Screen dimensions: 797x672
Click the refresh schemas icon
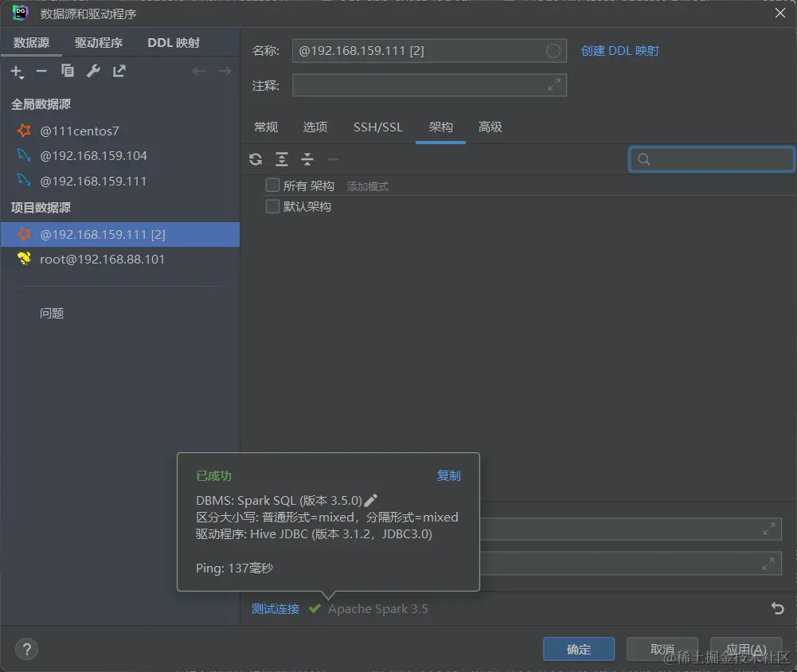click(256, 159)
